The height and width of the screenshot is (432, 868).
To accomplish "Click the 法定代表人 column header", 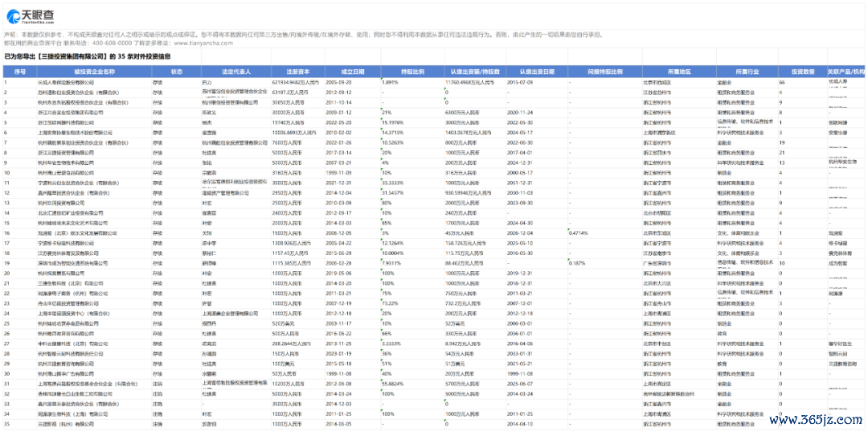I will pos(235,72).
